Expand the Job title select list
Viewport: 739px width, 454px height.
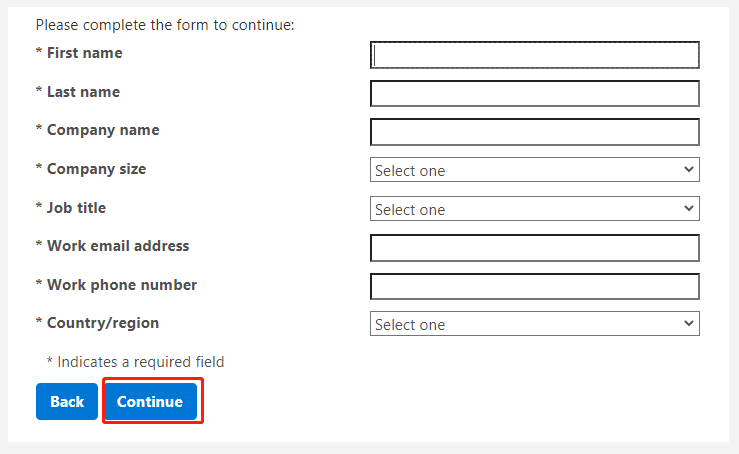[534, 208]
